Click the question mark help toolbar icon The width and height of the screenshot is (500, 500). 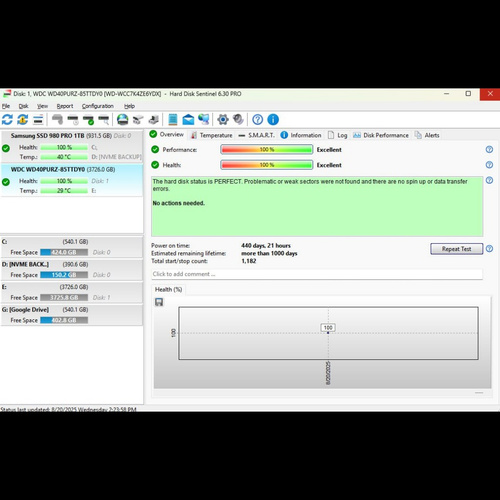point(258,119)
